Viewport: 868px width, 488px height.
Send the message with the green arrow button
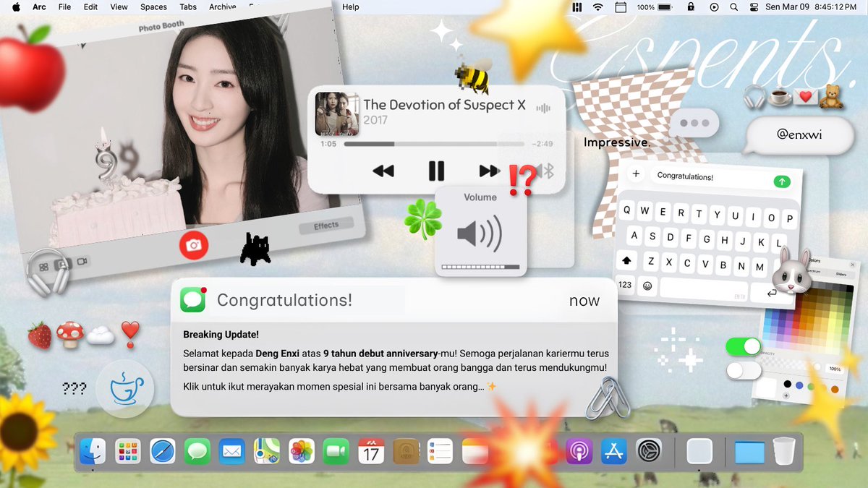[x=782, y=182]
